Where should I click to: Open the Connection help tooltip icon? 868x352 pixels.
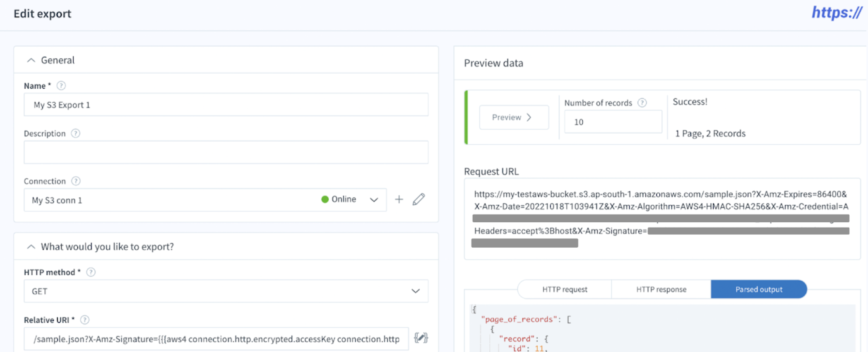point(76,181)
